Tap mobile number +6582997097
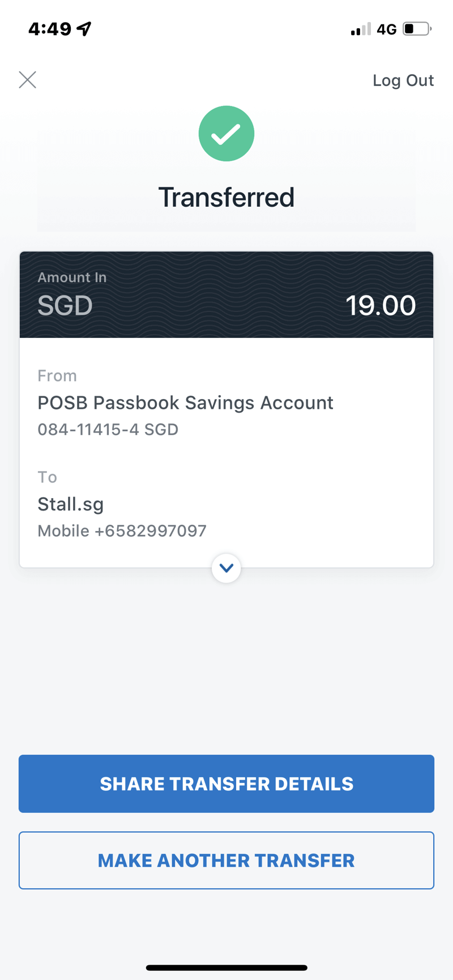The height and width of the screenshot is (980, 453). coord(122,531)
